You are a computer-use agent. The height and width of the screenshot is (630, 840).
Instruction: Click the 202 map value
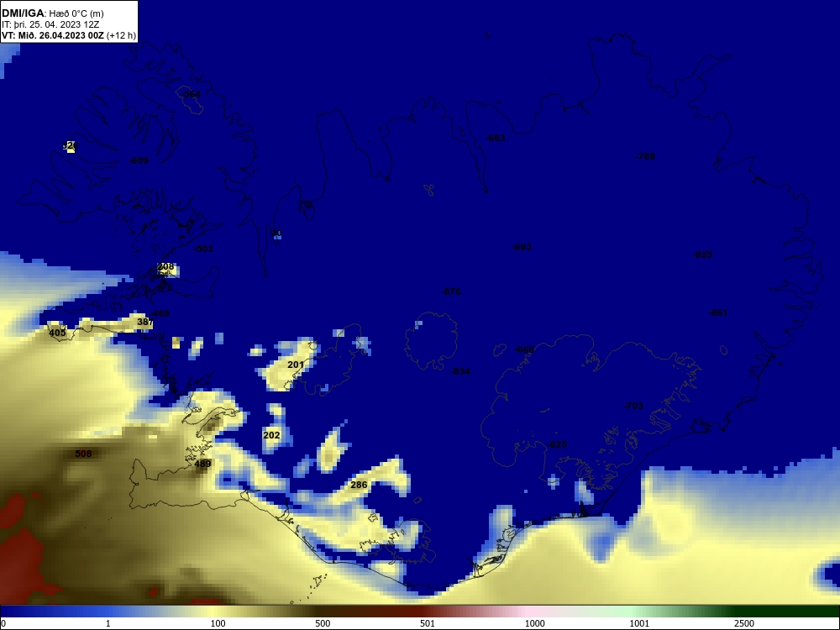tap(271, 435)
